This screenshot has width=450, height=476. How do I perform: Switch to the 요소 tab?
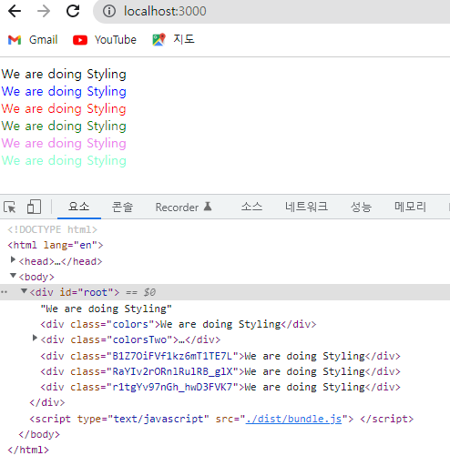point(79,207)
